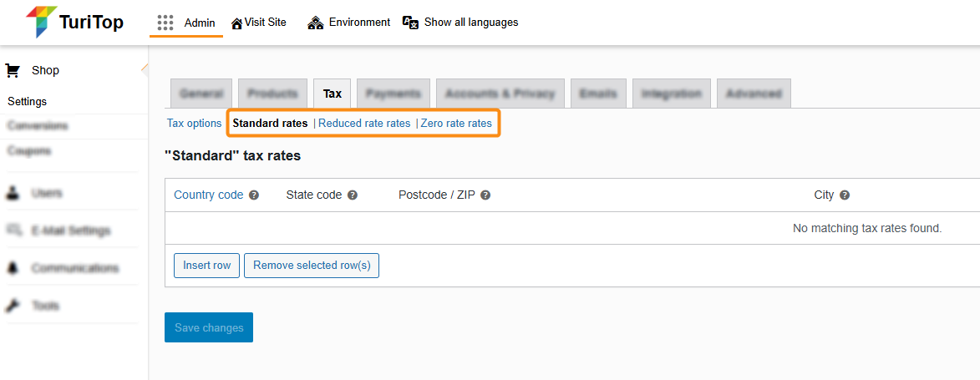Click the Show all languages translate icon
980x380 pixels.
(x=410, y=23)
